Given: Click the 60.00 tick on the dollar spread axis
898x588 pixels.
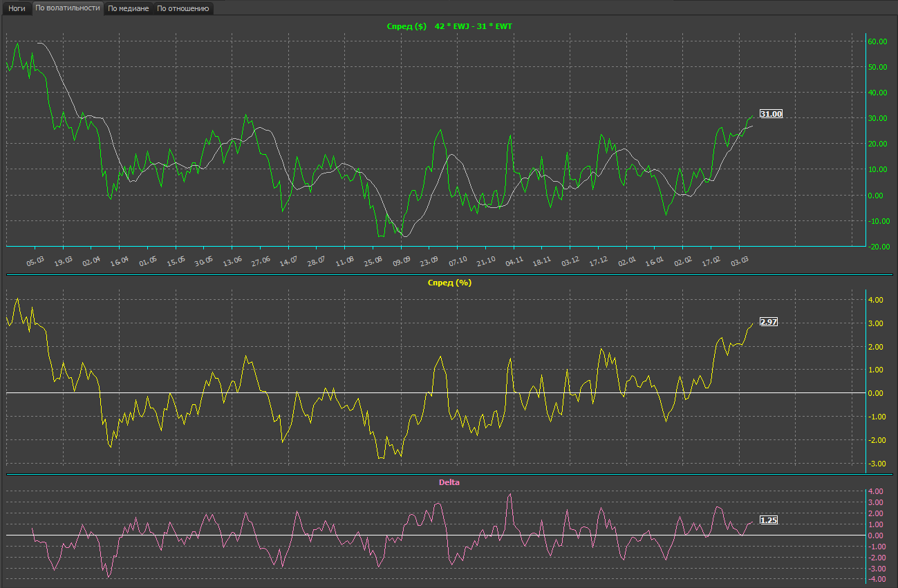Looking at the screenshot, I should [x=879, y=41].
